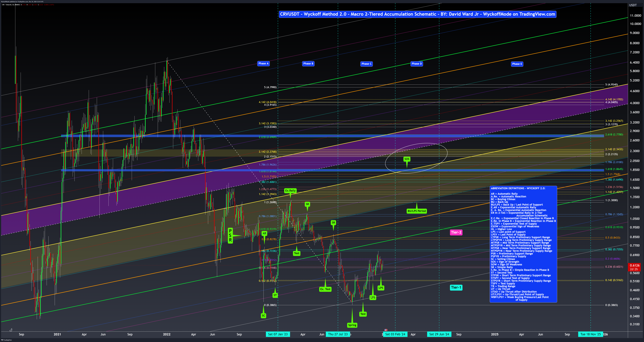
Task: Click the AR callout label
Action: click(x=264, y=233)
